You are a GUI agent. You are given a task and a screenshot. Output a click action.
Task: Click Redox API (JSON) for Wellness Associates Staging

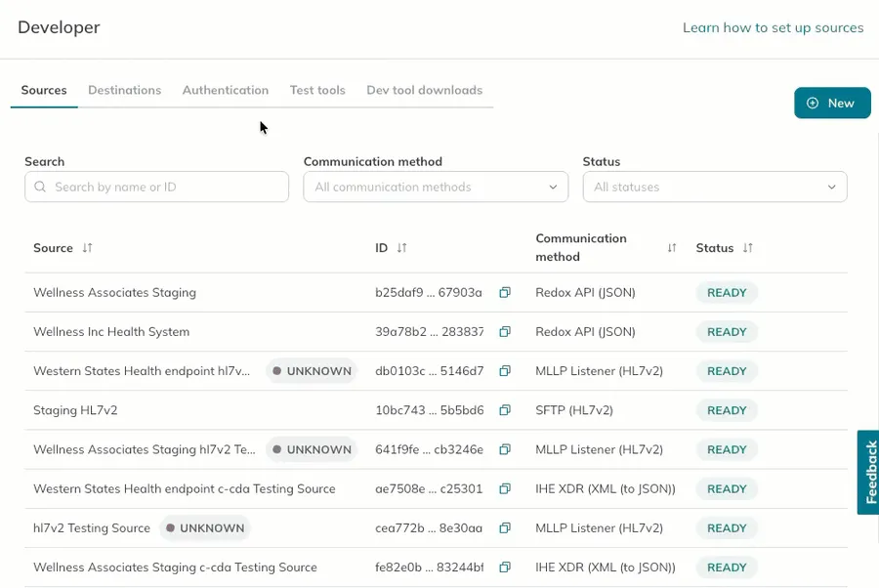tap(585, 293)
